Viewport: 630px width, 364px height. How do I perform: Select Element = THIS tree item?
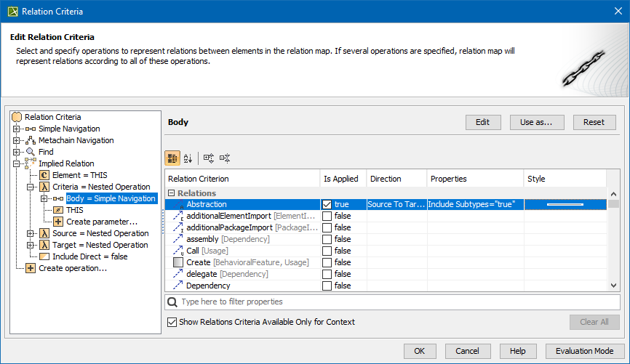(78, 175)
